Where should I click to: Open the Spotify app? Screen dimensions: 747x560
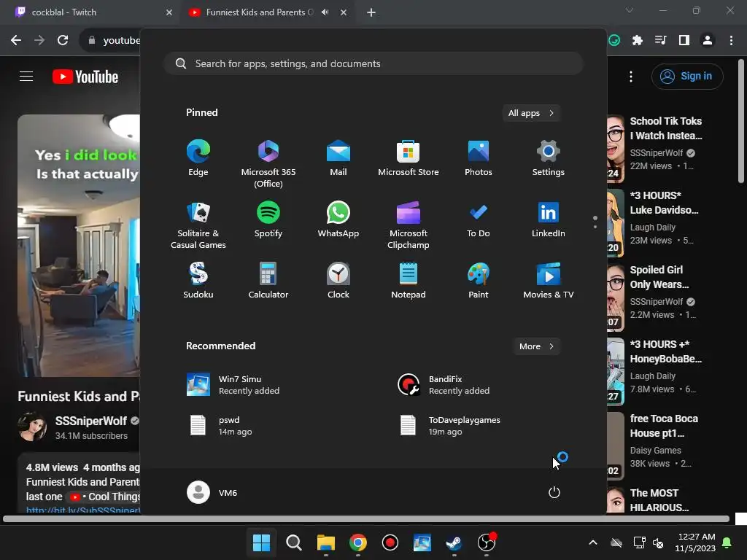[268, 219]
